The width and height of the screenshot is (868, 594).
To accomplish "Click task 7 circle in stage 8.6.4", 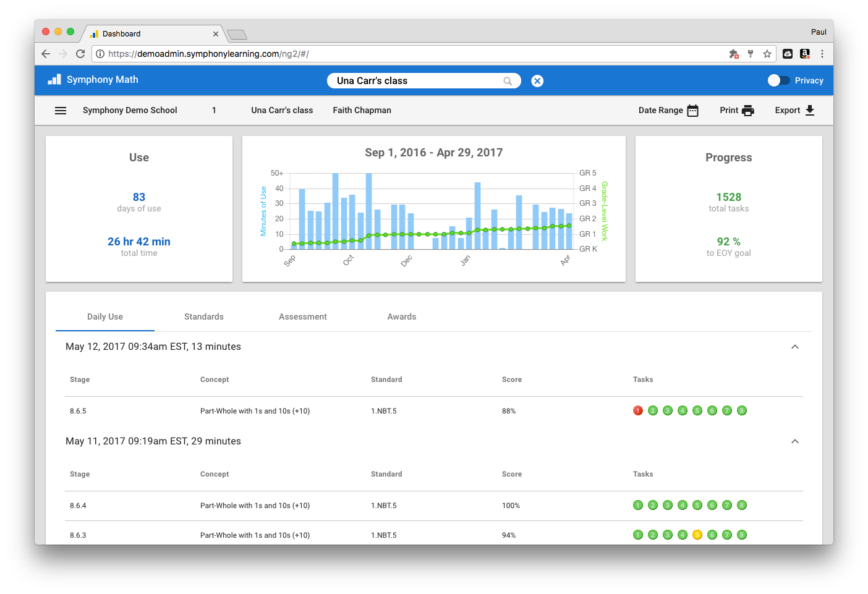I will [x=727, y=505].
